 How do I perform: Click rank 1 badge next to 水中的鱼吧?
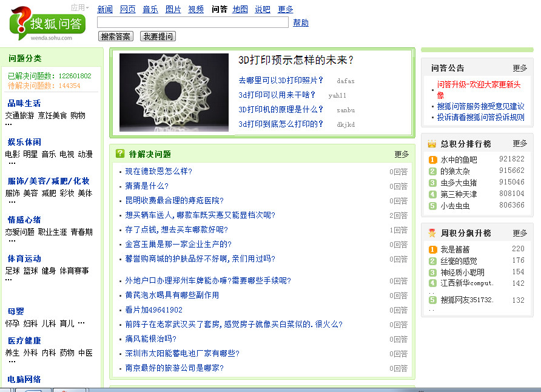[432, 160]
